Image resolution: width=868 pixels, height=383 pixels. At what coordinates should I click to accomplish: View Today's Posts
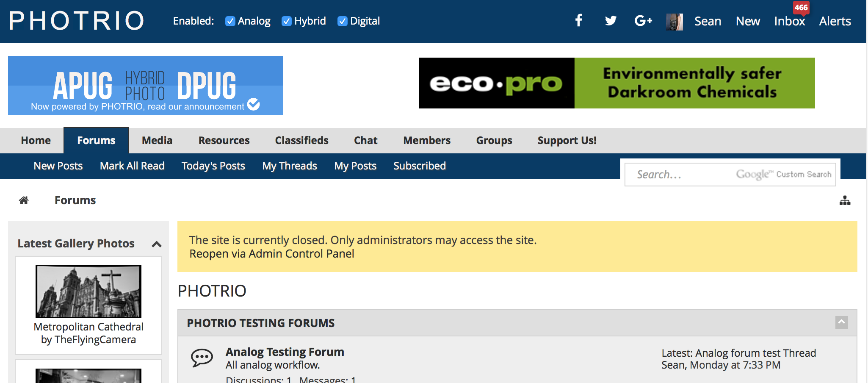pyautogui.click(x=213, y=166)
